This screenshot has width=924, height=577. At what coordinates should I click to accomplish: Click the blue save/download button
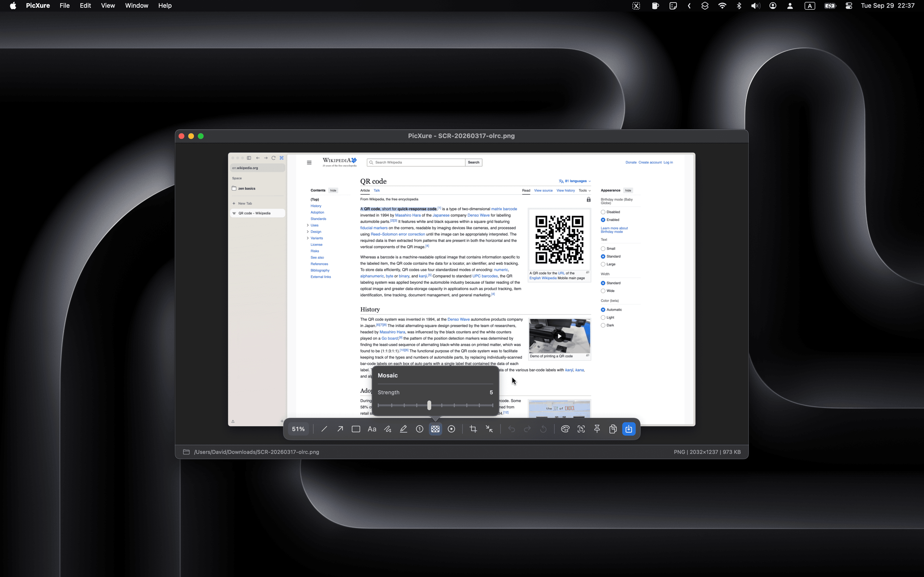629,429
